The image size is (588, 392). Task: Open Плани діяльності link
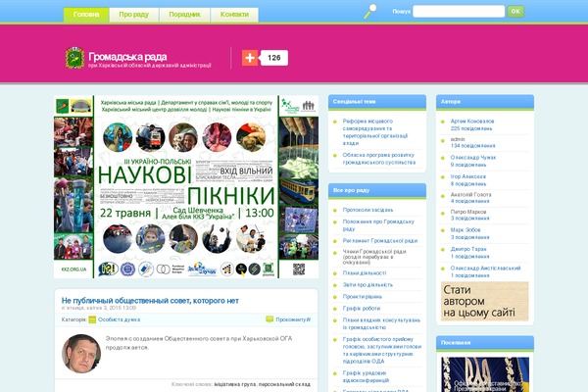[x=365, y=273]
